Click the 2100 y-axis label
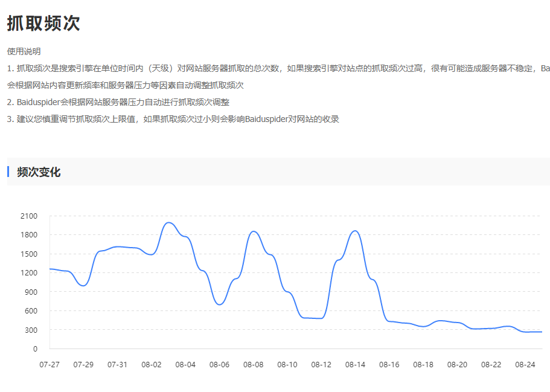Screen dimensions: 550x392 [x=29, y=216]
